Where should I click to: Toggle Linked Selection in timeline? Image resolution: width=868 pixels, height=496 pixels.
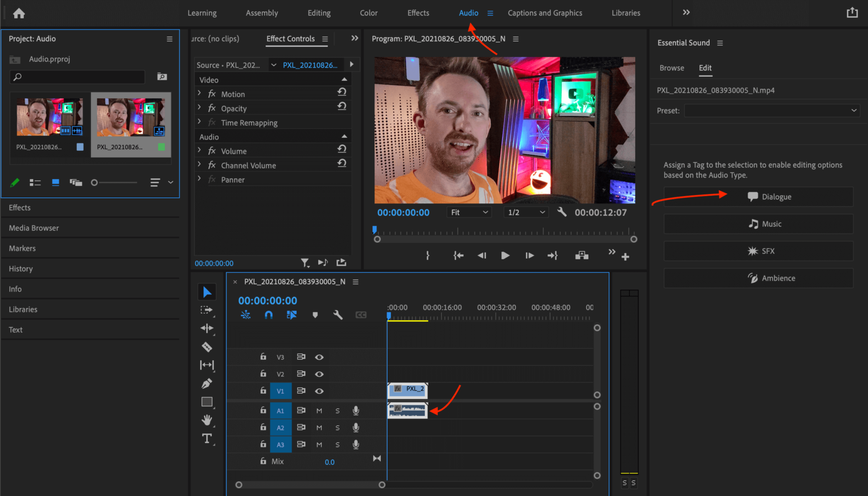point(292,315)
